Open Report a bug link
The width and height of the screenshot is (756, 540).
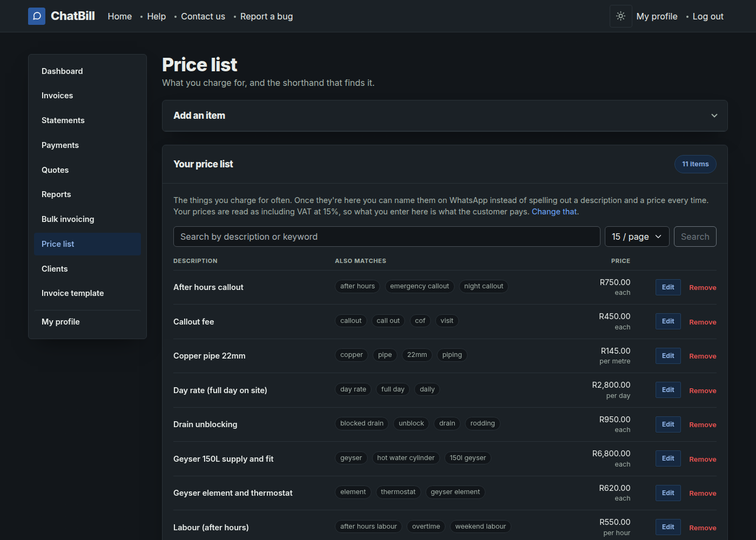267,16
